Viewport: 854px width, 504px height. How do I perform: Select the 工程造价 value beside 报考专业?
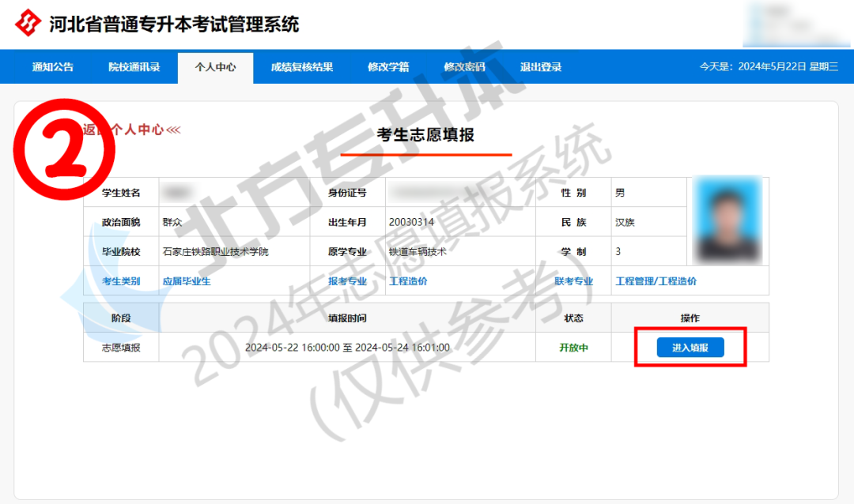[408, 281]
